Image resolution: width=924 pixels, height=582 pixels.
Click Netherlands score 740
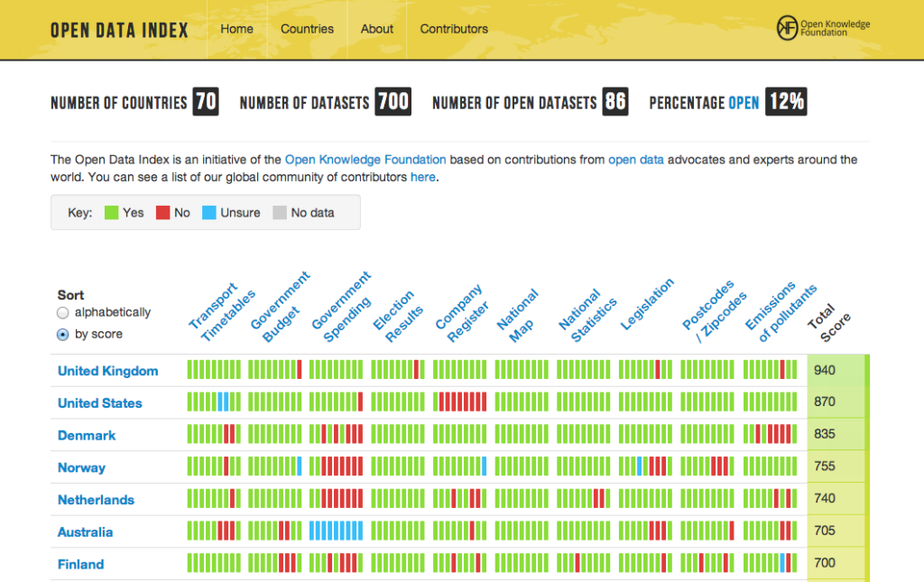(825, 498)
